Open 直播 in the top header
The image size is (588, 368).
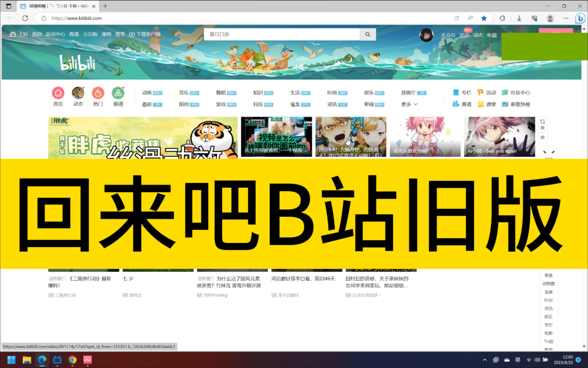pos(74,34)
